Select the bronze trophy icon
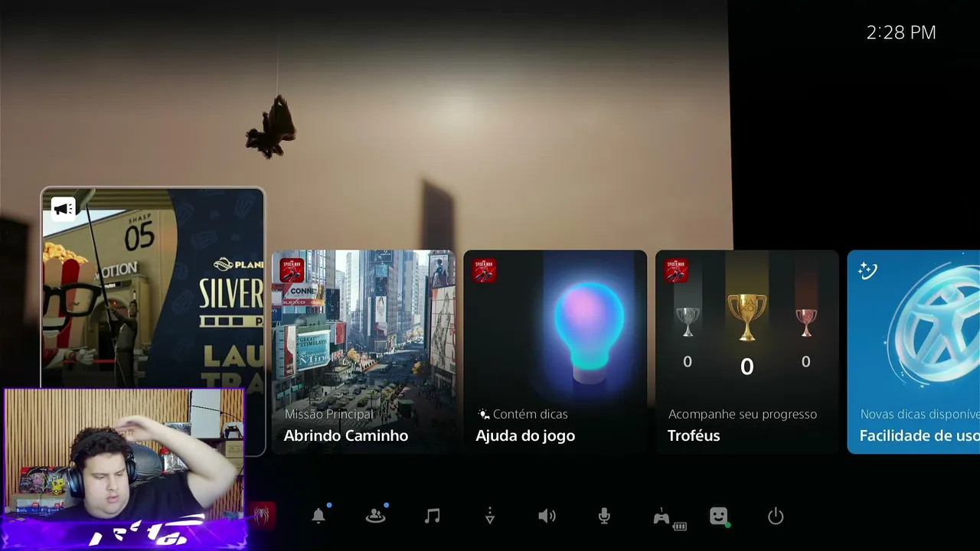This screenshot has height=551, width=980. click(x=805, y=321)
